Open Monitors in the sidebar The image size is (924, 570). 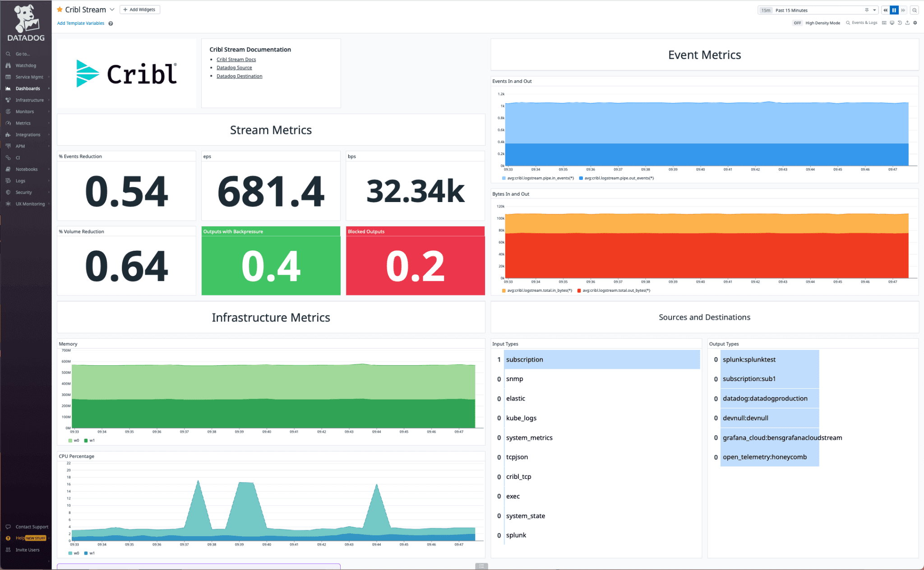tap(24, 111)
